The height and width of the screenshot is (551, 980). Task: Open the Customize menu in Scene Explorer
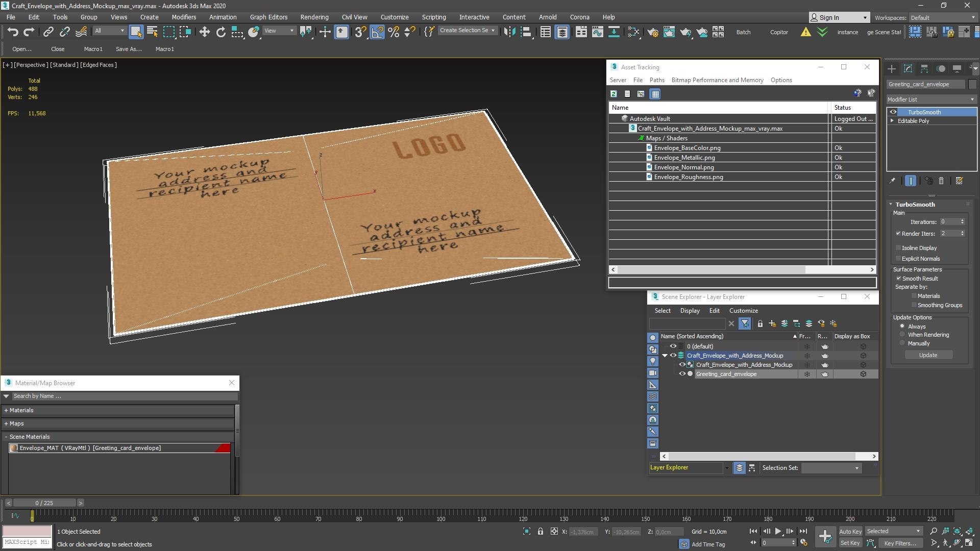743,310
